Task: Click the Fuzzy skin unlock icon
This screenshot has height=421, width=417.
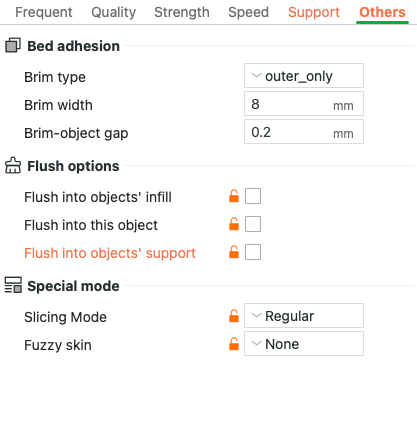Action: 234,344
